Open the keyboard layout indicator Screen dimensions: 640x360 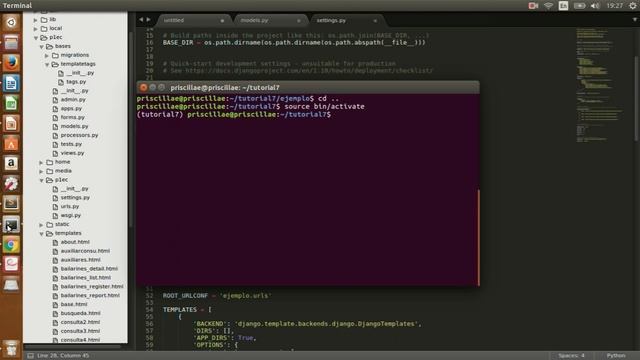(563, 6)
